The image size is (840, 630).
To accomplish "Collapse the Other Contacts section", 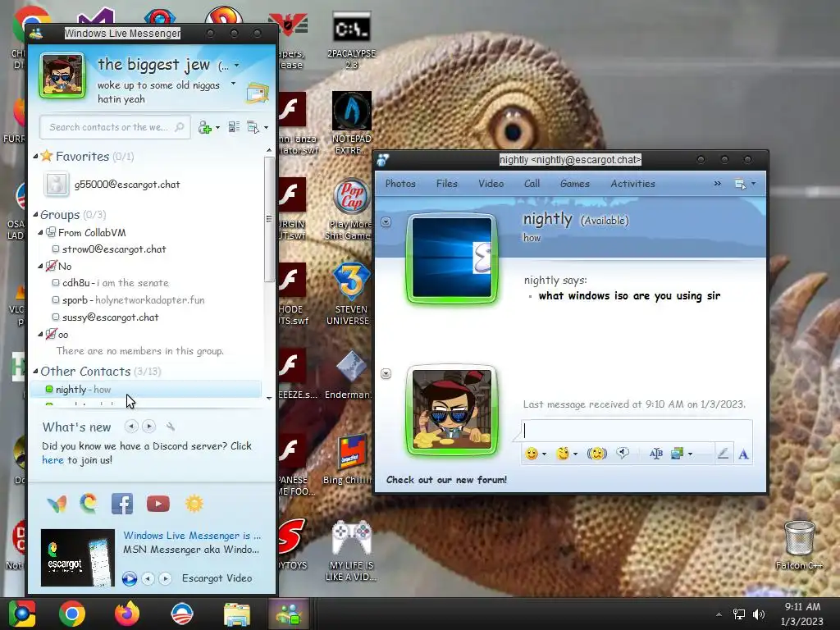I will tap(35, 371).
